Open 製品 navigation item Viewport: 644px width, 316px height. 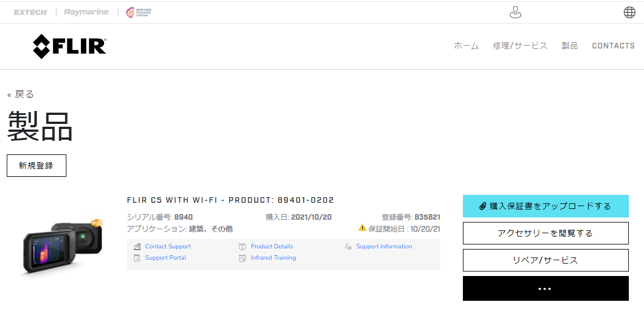[569, 46]
